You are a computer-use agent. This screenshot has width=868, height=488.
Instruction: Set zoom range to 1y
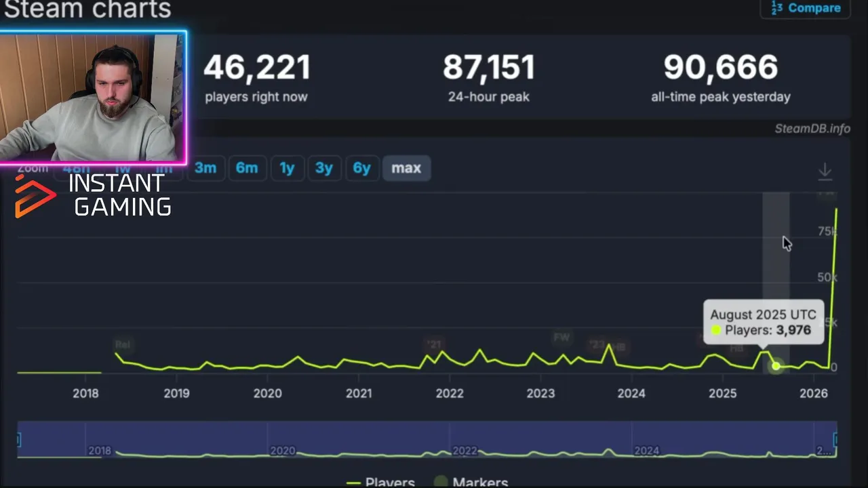[x=287, y=168]
